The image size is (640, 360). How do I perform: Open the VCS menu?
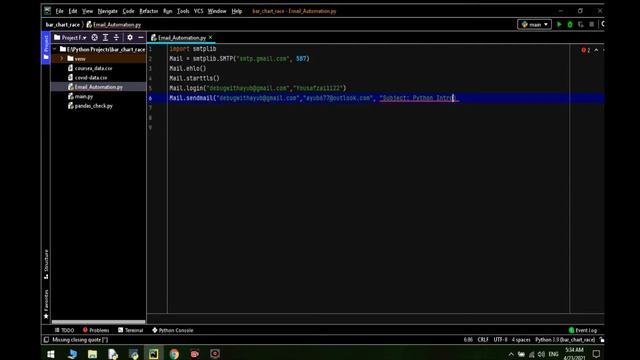coord(198,11)
